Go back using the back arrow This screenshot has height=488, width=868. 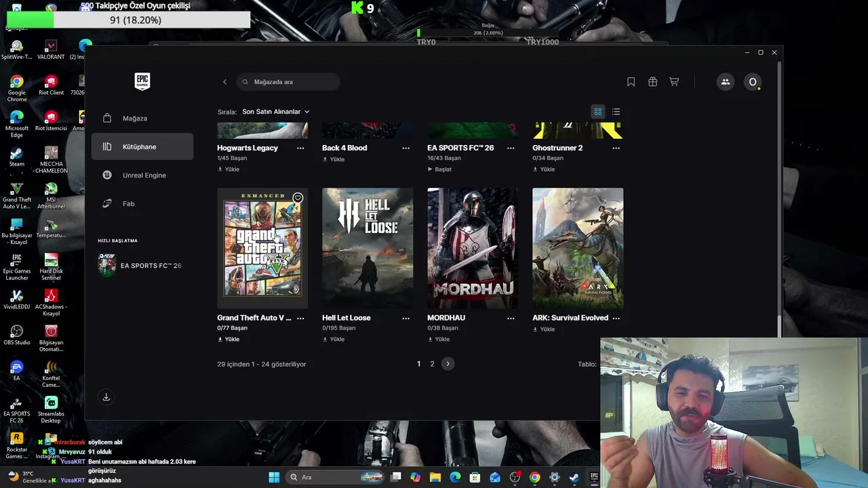[x=225, y=82]
